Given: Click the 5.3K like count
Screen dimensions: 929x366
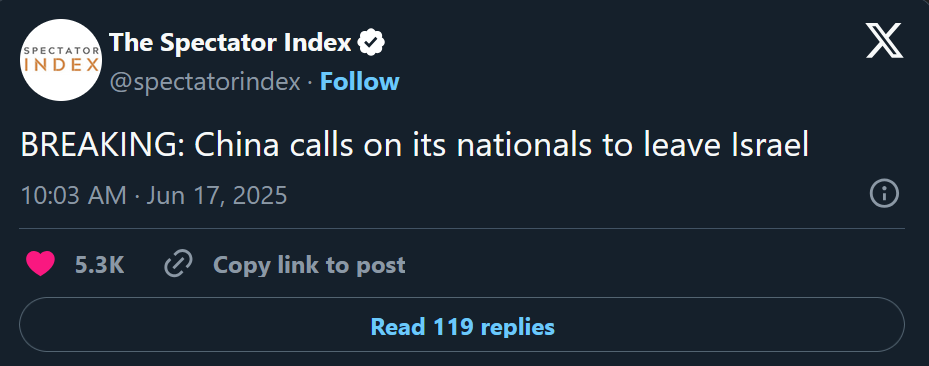Looking at the screenshot, I should (x=100, y=265).
